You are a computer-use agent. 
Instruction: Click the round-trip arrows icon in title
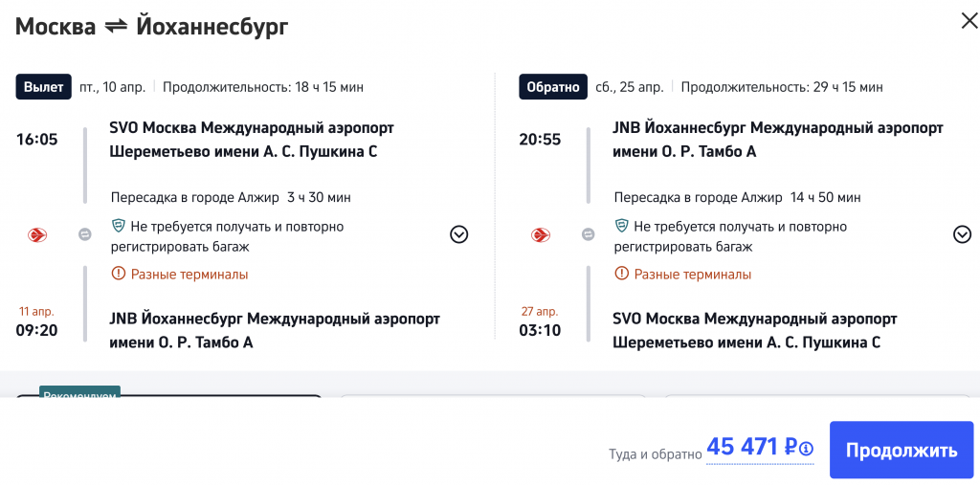[x=116, y=27]
